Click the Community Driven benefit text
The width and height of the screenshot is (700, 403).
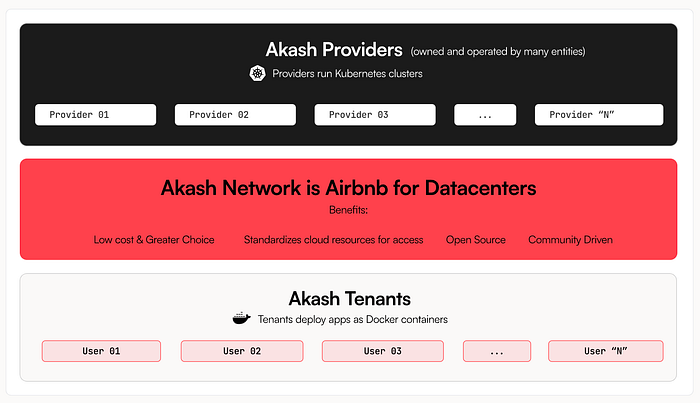tap(570, 240)
